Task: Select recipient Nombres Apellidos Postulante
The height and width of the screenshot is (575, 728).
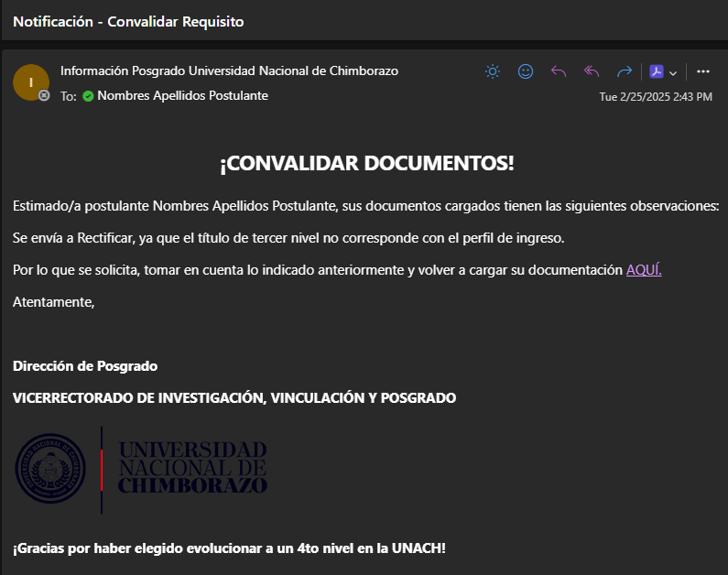Action: tap(182, 96)
